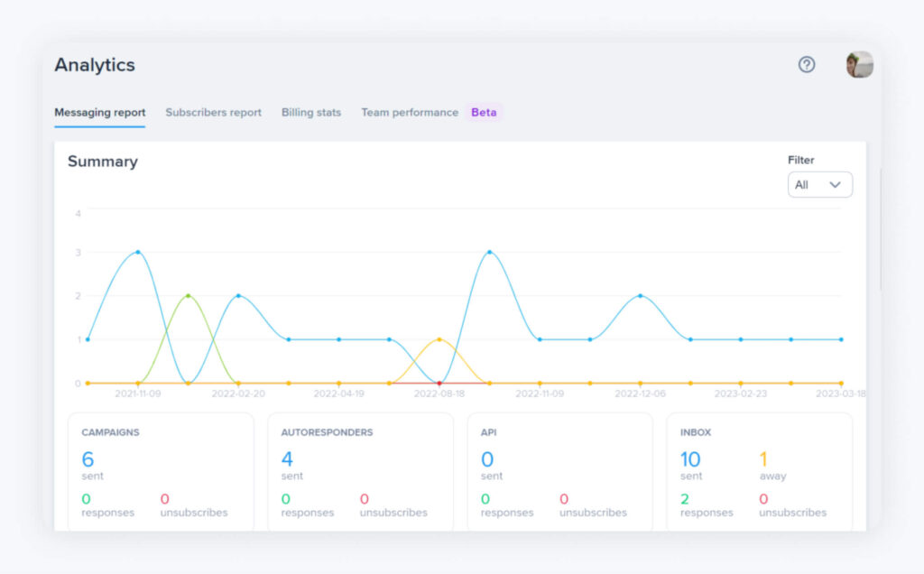Click the yellow peak on the chart
The image size is (924, 574).
click(x=439, y=340)
